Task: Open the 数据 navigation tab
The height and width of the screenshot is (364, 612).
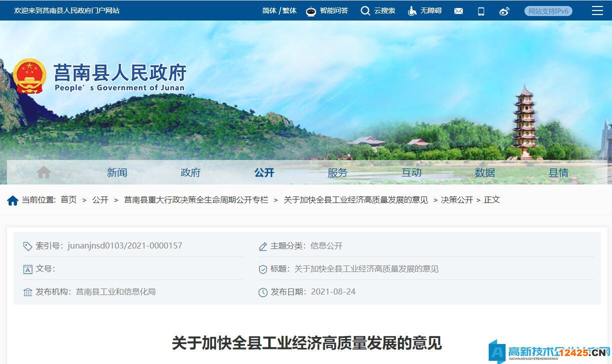Action: 485,172
